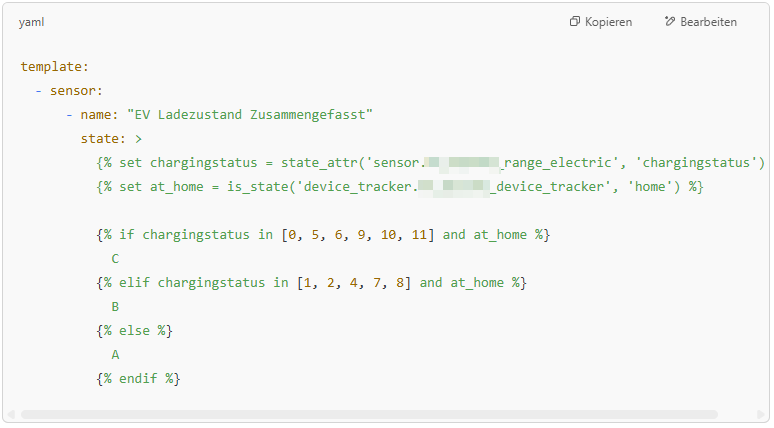Click the scrollbar's right arrow
The image size is (774, 428).
(763, 414)
